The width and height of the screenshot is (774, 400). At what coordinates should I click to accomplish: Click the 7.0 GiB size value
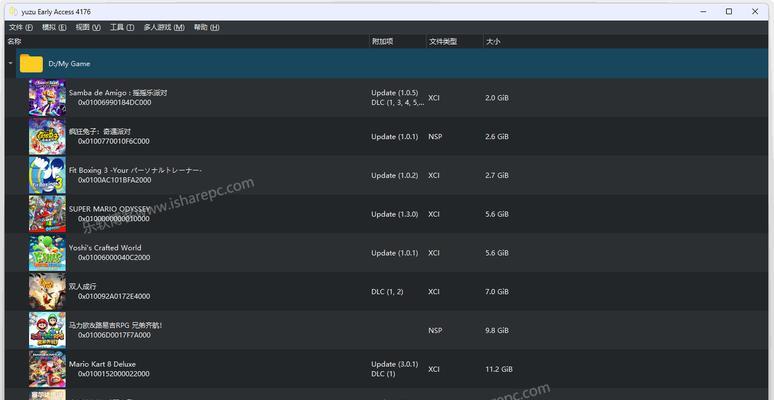pos(497,292)
